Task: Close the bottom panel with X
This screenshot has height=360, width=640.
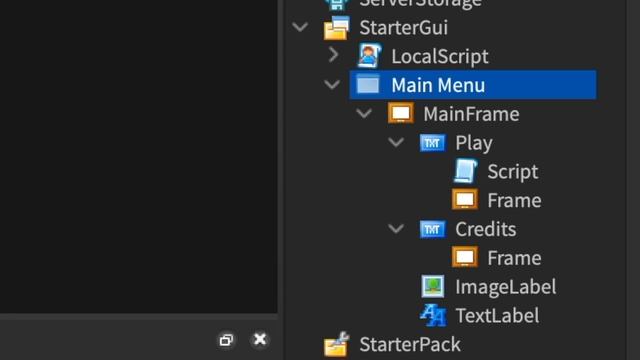Action: [x=260, y=339]
